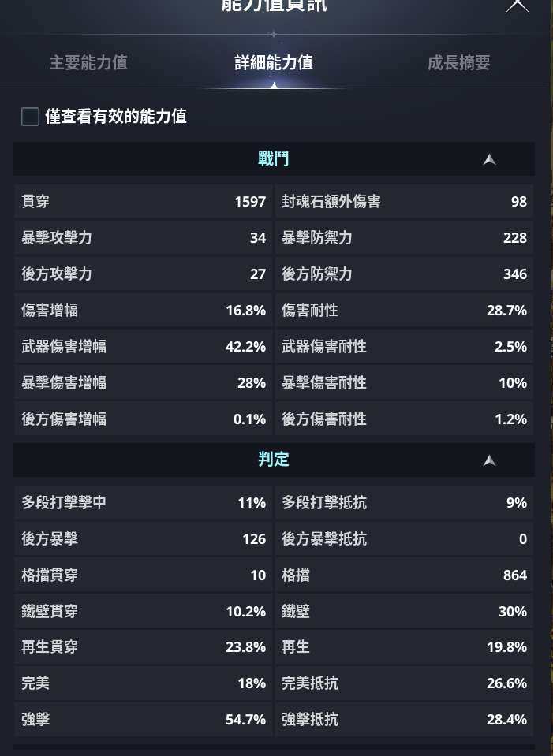Select the 詳細能力值 tab
This screenshot has width=553, height=756.
[x=274, y=63]
